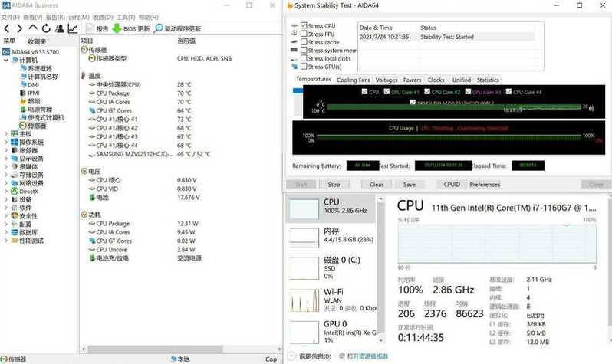Select the DMI tree item
Viewport: 612px width, 364px height.
30,84
